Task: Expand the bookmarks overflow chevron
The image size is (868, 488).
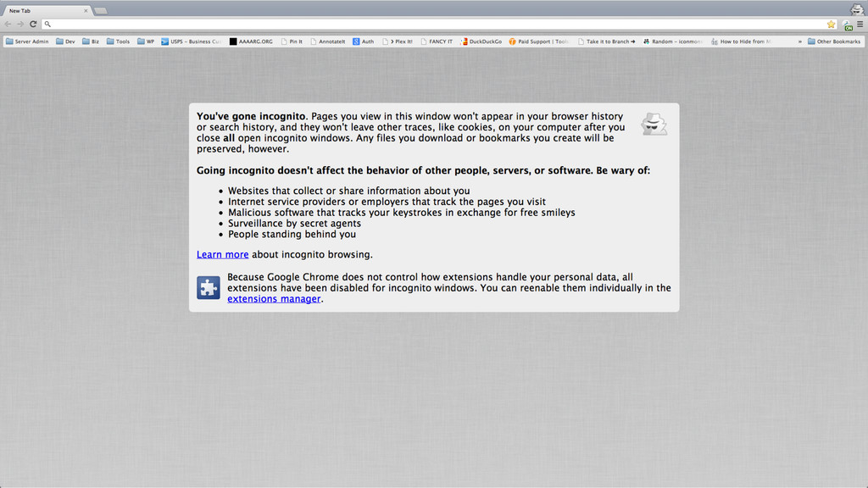Action: click(x=799, y=42)
